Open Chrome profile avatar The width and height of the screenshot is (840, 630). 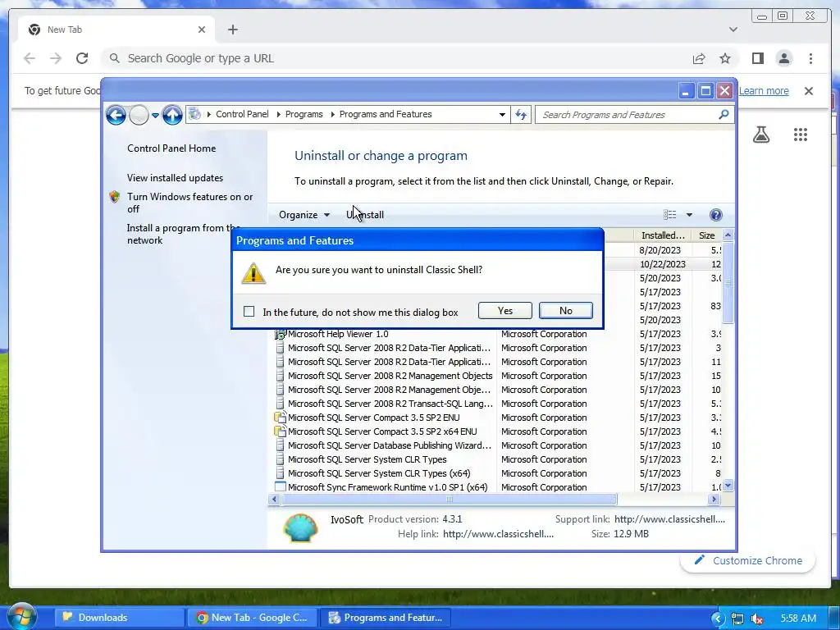pyautogui.click(x=783, y=58)
